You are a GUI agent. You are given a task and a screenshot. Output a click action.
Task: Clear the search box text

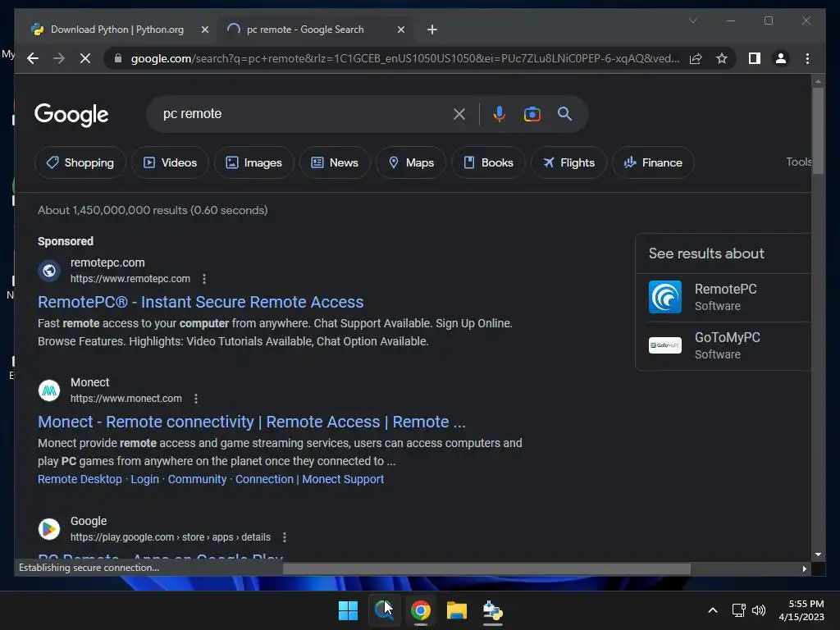pos(459,114)
